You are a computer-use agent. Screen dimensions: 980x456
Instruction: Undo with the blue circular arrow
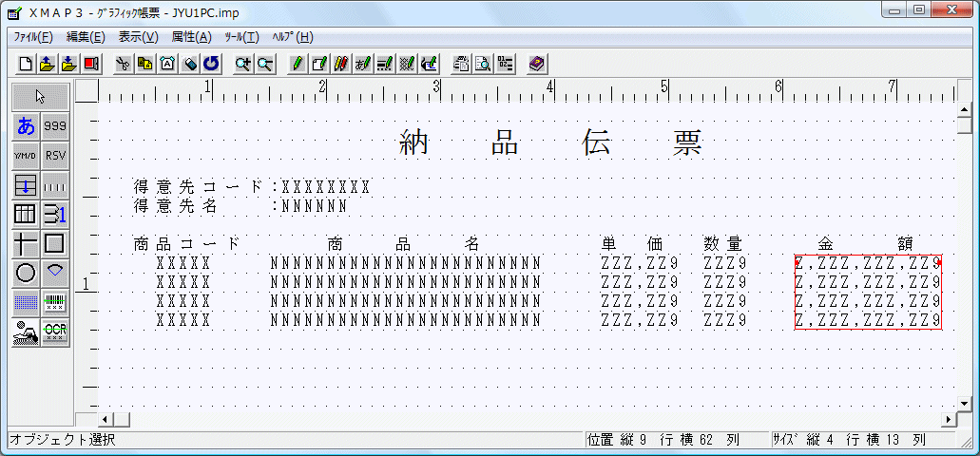[x=212, y=63]
